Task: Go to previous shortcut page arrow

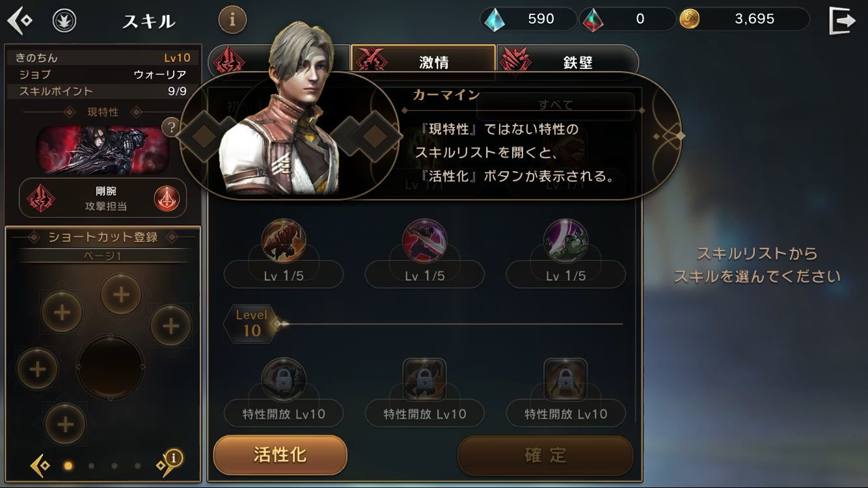Action: pyautogui.click(x=40, y=465)
